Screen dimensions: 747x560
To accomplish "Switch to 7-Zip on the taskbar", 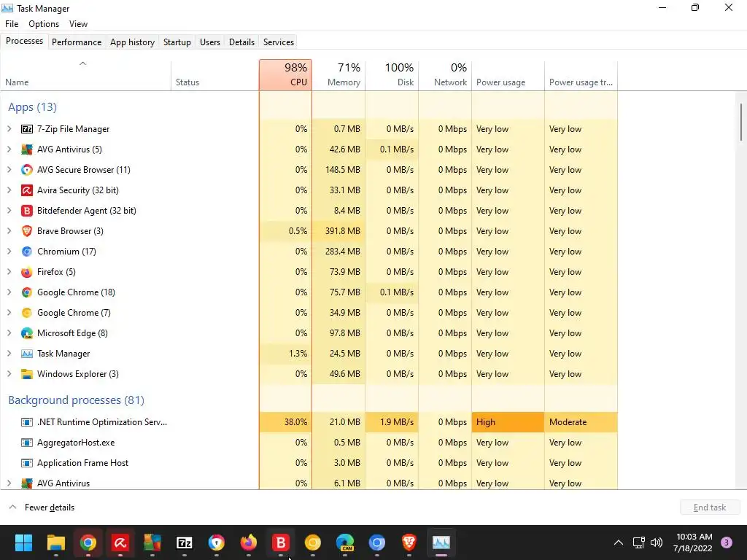I will click(185, 542).
